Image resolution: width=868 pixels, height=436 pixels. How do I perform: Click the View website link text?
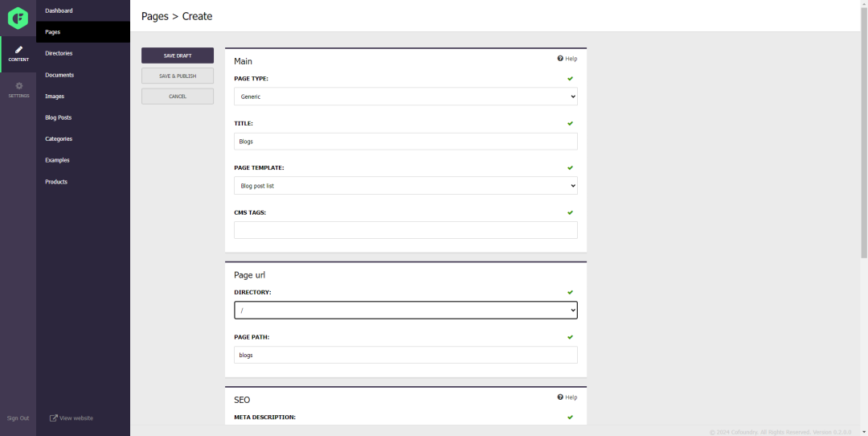point(76,418)
